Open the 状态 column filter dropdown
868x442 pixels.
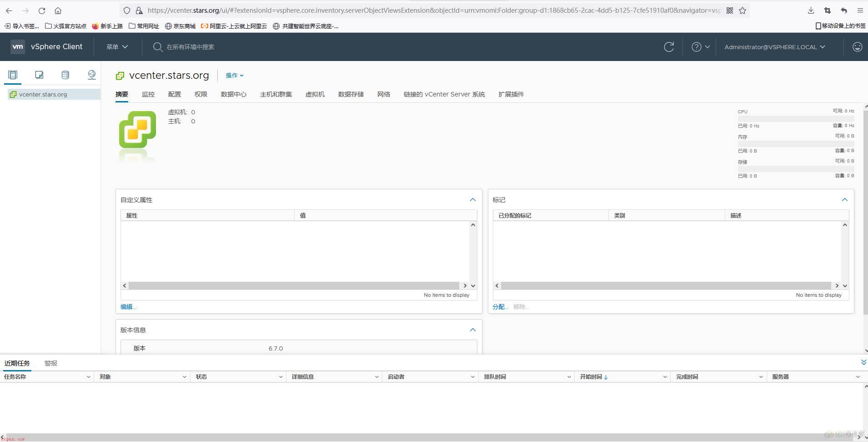coord(281,377)
